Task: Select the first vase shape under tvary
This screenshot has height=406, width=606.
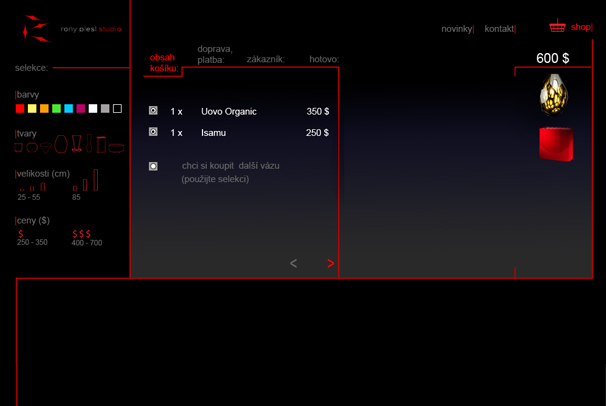Action: [19, 148]
